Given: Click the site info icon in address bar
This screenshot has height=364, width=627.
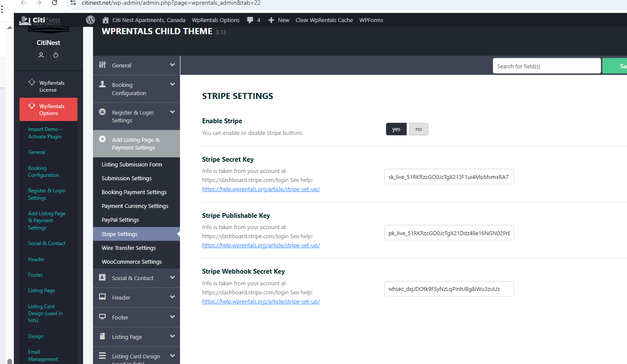Looking at the screenshot, I should pyautogui.click(x=73, y=3).
